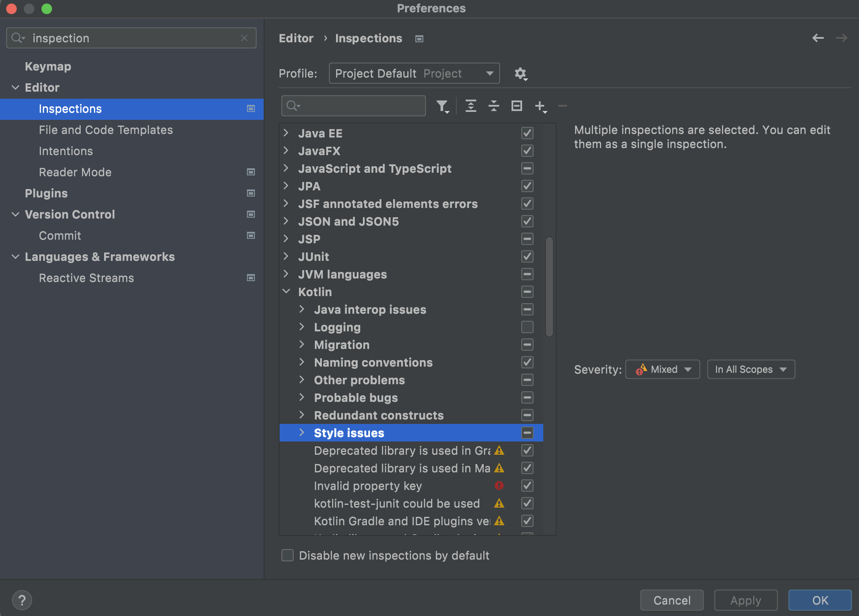Screen dimensions: 859x616
Task: Toggle Disable new inspections by default
Action: [x=288, y=555]
